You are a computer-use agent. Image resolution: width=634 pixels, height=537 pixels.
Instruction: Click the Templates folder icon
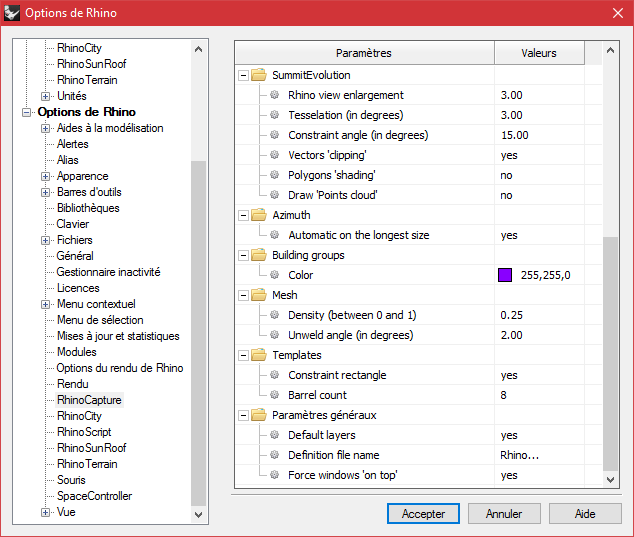pos(259,355)
